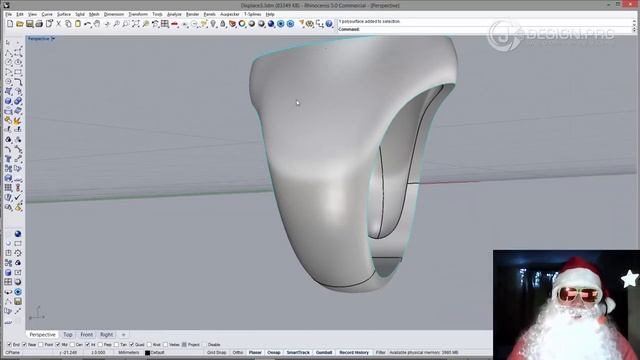
Task: Toggle Record History in status bar
Action: [x=354, y=353]
